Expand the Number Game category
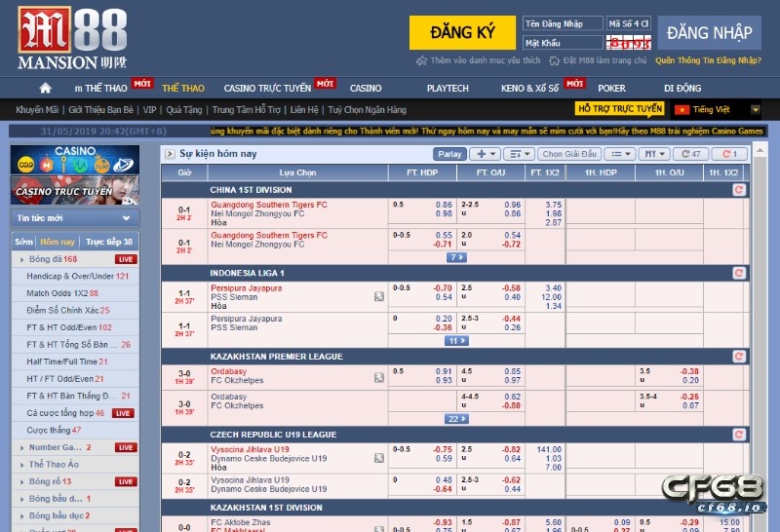The image size is (780, 532). click(x=21, y=448)
